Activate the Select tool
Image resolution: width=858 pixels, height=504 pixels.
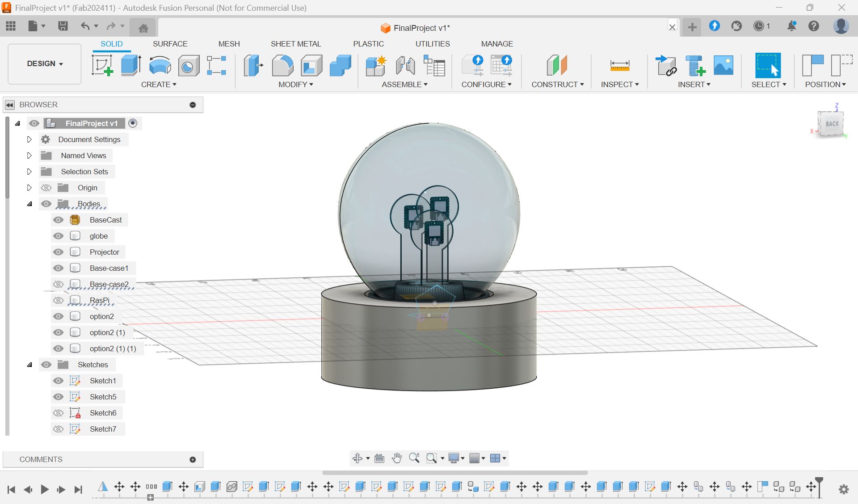pyautogui.click(x=768, y=65)
